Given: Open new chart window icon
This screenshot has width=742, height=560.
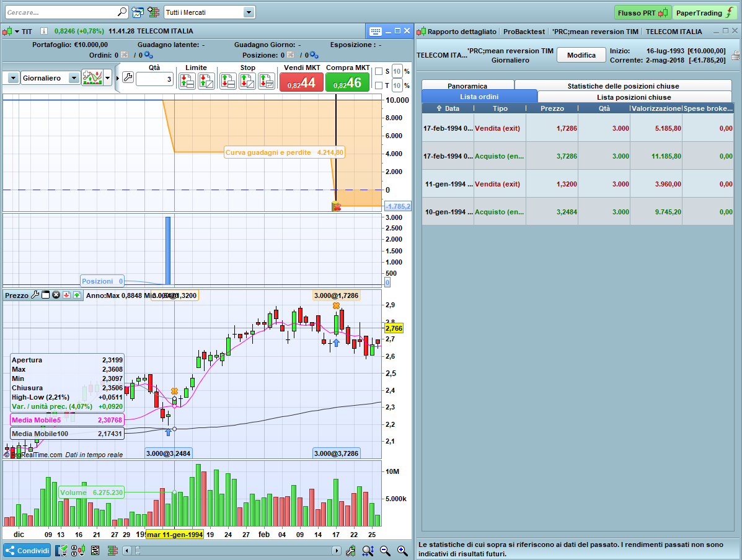Looking at the screenshot, I should [137, 12].
